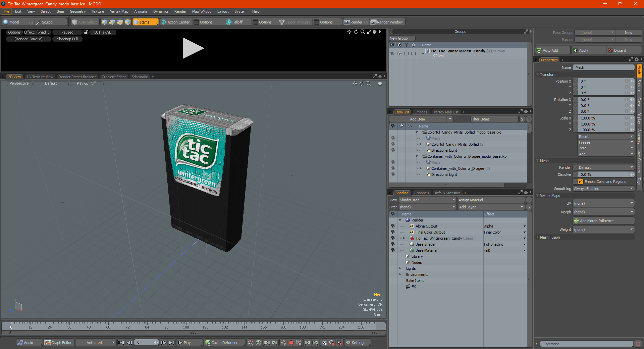This screenshot has height=349, width=644.
Task: Toggle visibility of Tic_Tac_Wintergreen_Candy group
Action: click(x=392, y=53)
